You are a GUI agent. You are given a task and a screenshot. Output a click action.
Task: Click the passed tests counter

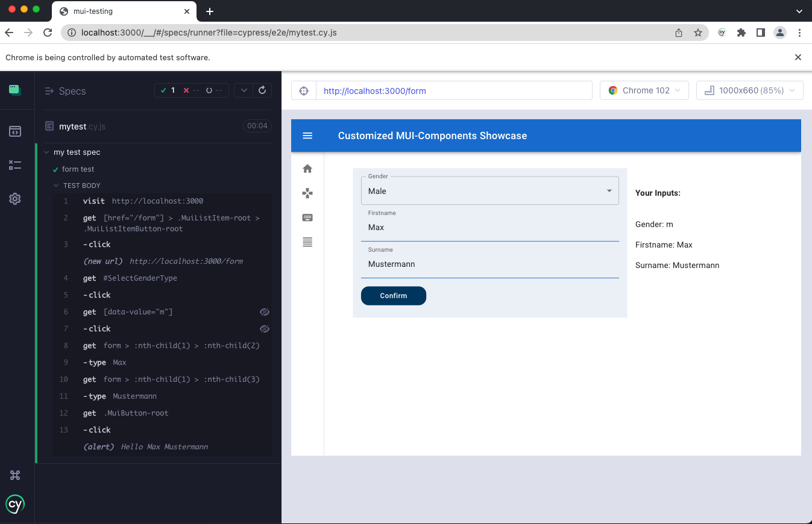168,90
